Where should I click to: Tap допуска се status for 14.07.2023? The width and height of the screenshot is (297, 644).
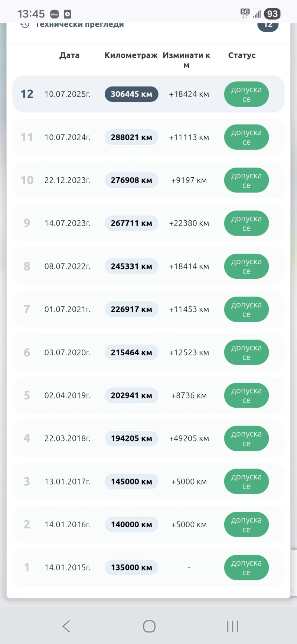tap(246, 223)
